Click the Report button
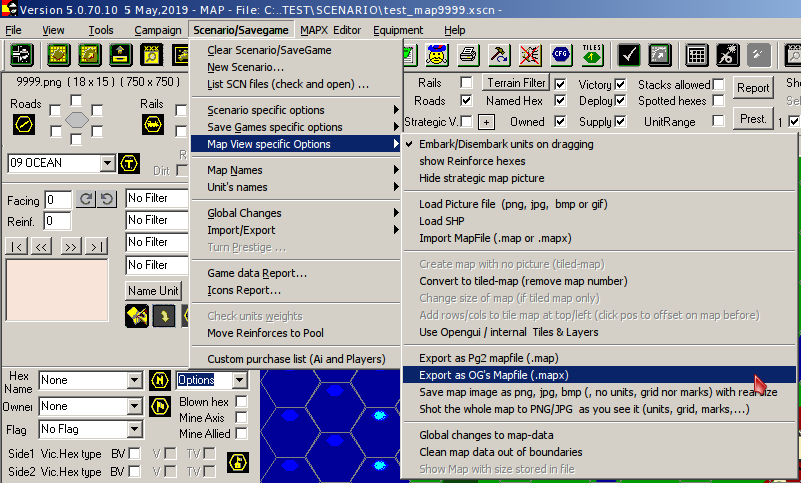The image size is (801, 483). pos(753,88)
